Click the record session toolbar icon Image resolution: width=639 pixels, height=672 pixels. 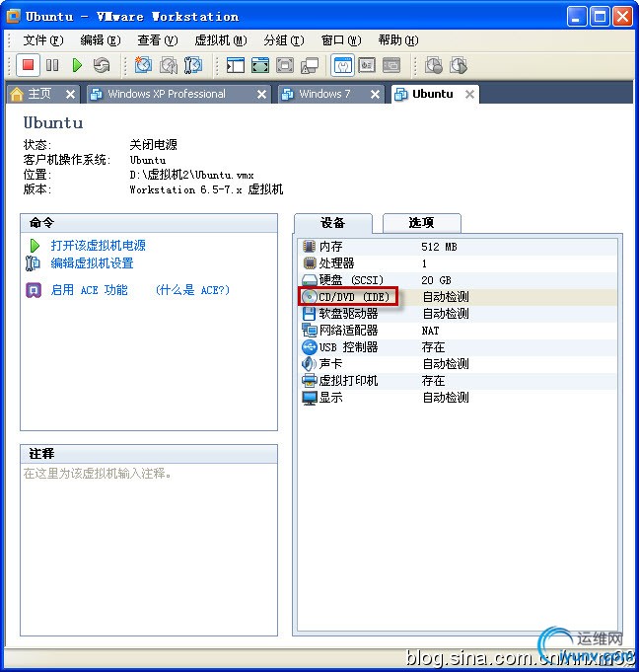click(434, 65)
